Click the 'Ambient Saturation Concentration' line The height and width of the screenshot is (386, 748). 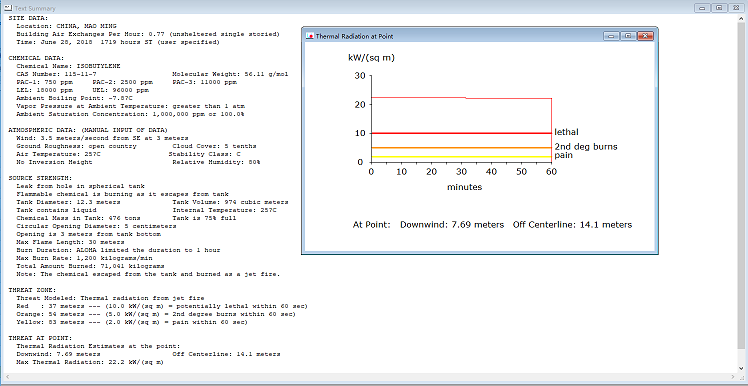[x=131, y=114]
